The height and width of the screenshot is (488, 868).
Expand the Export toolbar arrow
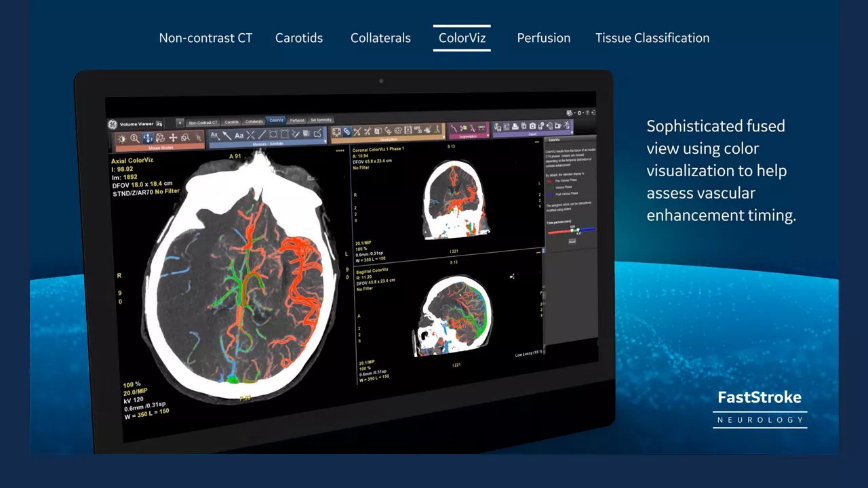[571, 133]
